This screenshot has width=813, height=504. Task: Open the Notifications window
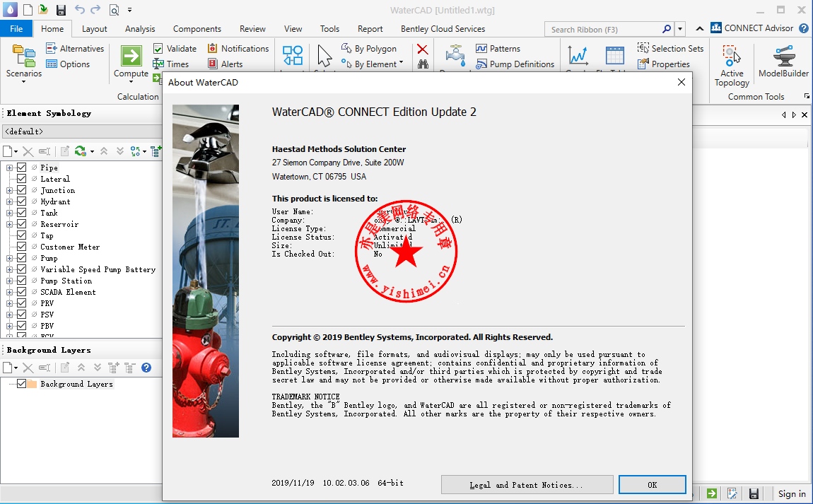[x=238, y=48]
